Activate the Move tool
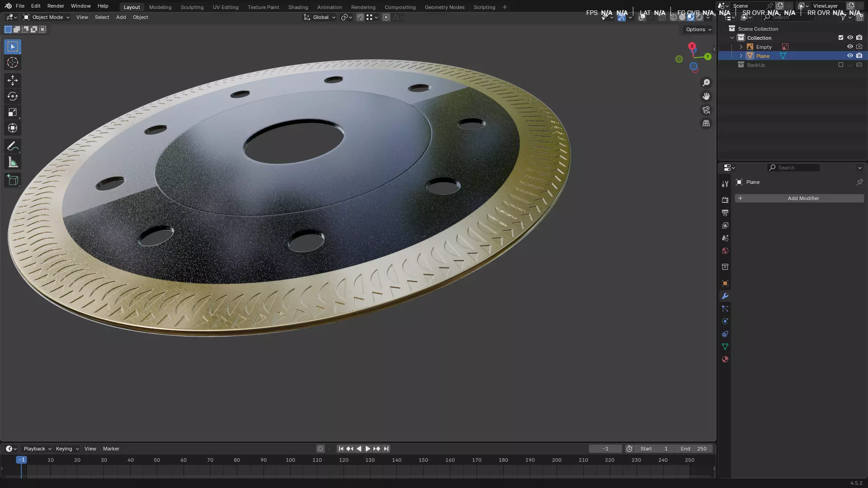The height and width of the screenshot is (488, 868). pyautogui.click(x=13, y=80)
